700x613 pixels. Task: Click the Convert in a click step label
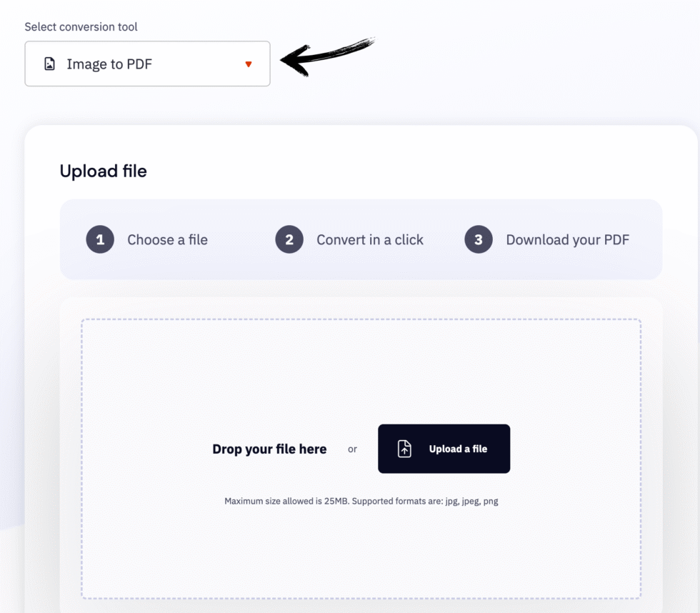[369, 239]
